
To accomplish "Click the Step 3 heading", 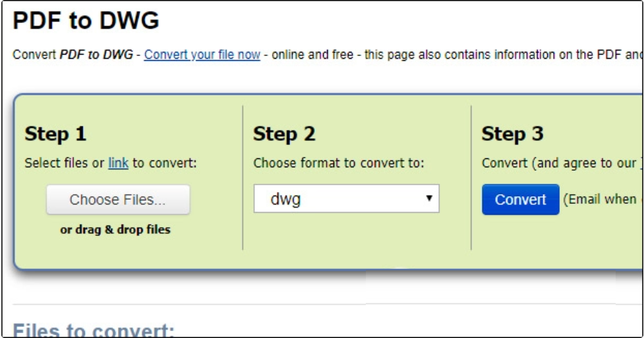I will click(x=513, y=134).
